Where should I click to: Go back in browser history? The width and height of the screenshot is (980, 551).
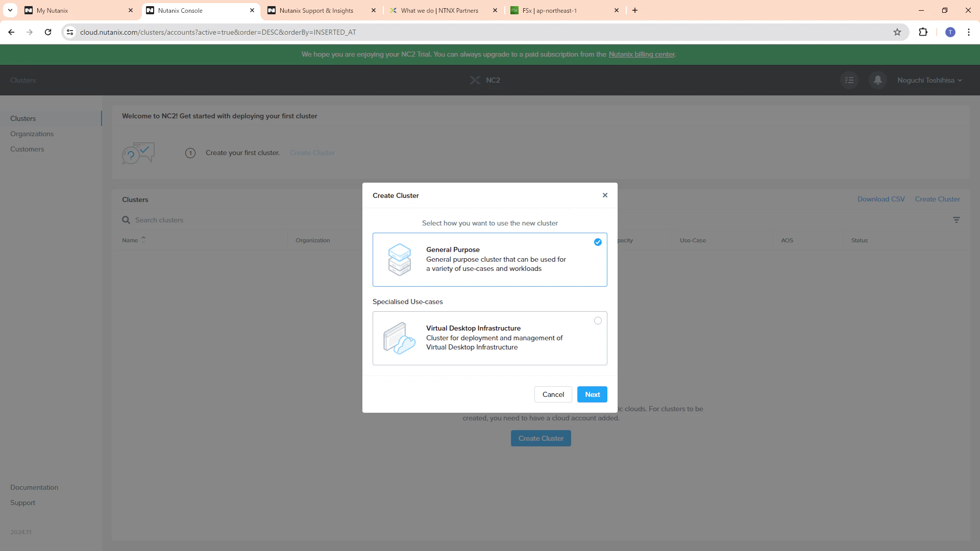11,32
